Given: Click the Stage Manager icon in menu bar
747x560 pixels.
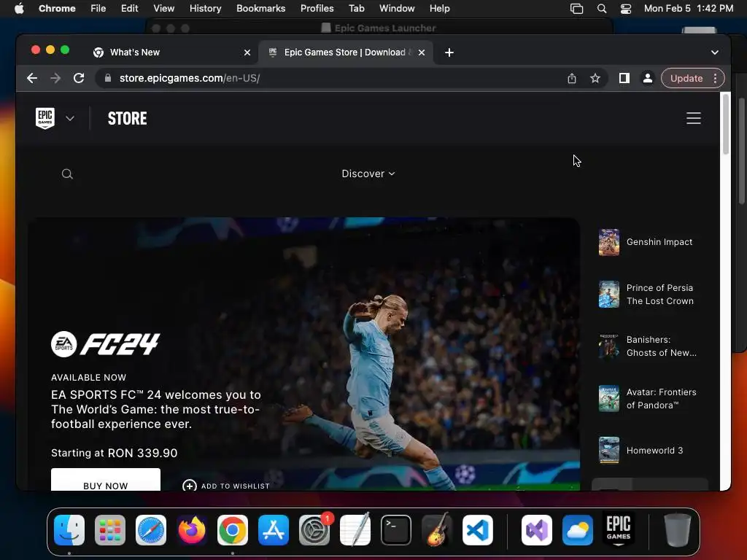Looking at the screenshot, I should [576, 9].
